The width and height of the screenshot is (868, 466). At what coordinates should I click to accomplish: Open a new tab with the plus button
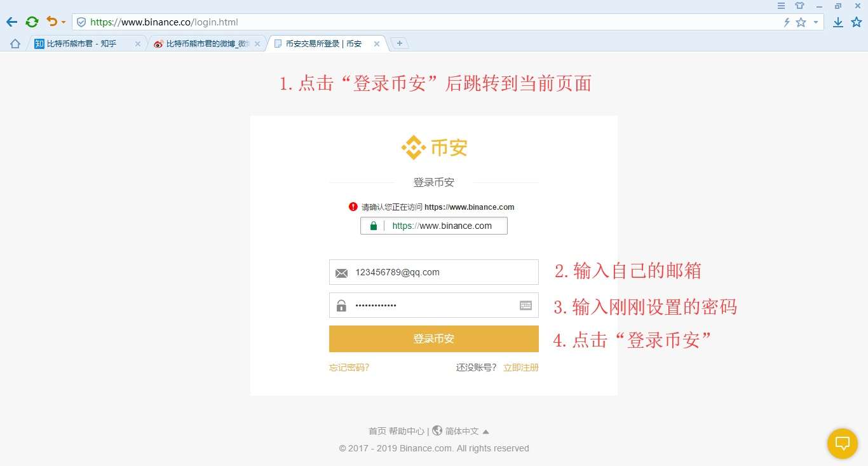pyautogui.click(x=399, y=43)
